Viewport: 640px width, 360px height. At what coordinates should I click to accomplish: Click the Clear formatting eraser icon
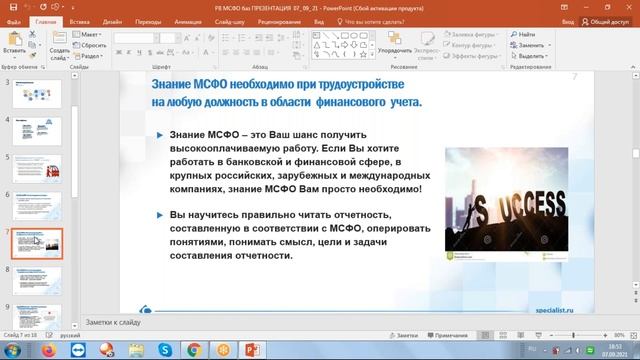211,38
